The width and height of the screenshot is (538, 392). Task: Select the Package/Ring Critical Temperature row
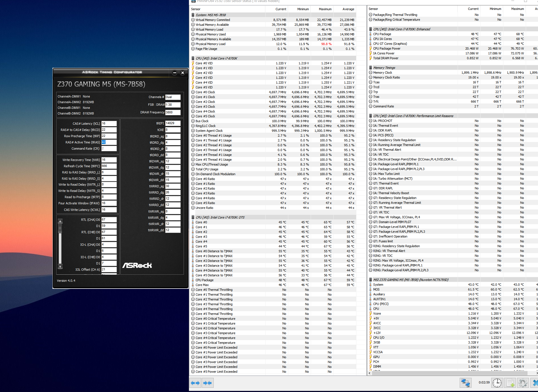[453, 20]
